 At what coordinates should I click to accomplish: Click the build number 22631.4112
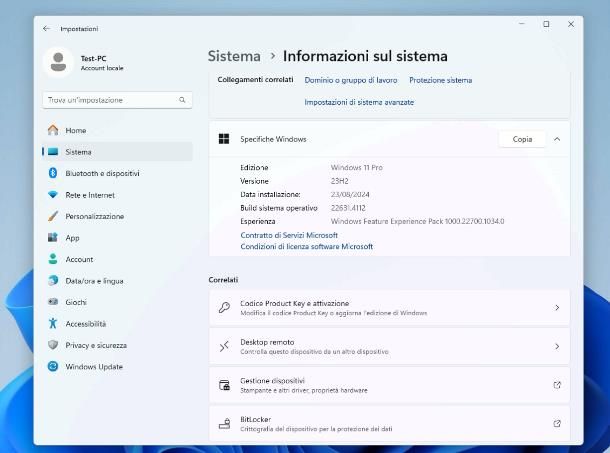pyautogui.click(x=348, y=208)
